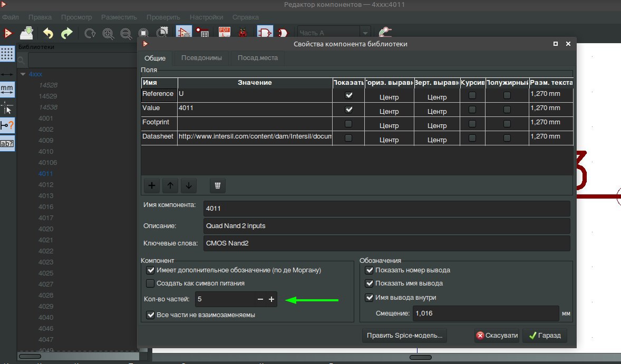Move field down with arrow button
621x364 pixels.
pyautogui.click(x=189, y=185)
